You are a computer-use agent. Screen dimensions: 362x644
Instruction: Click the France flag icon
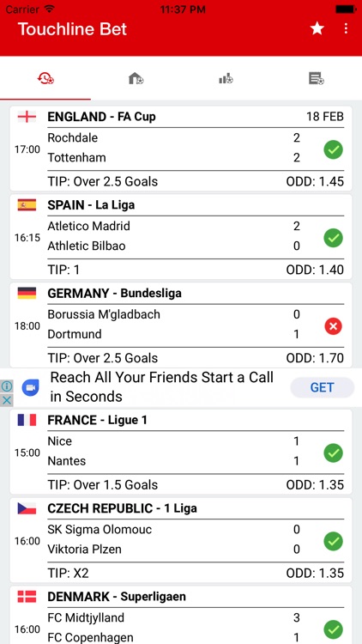click(27, 420)
